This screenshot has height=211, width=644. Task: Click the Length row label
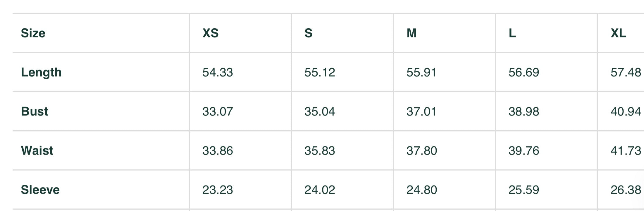click(41, 72)
